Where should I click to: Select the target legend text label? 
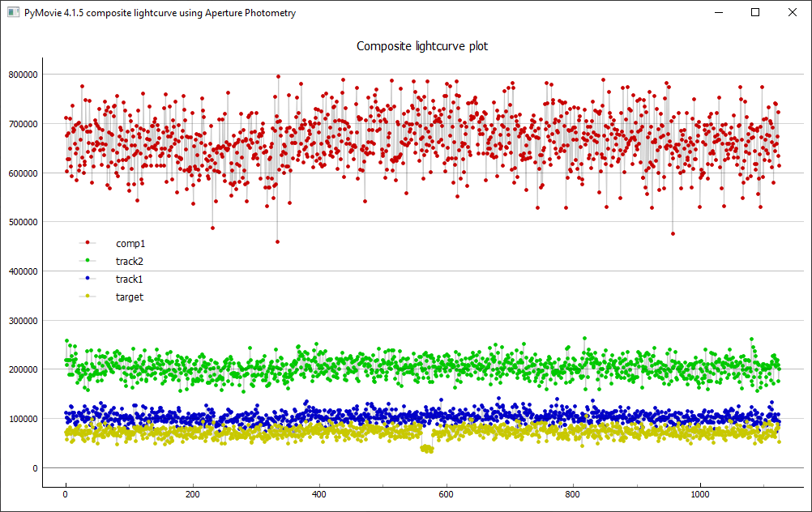130,297
